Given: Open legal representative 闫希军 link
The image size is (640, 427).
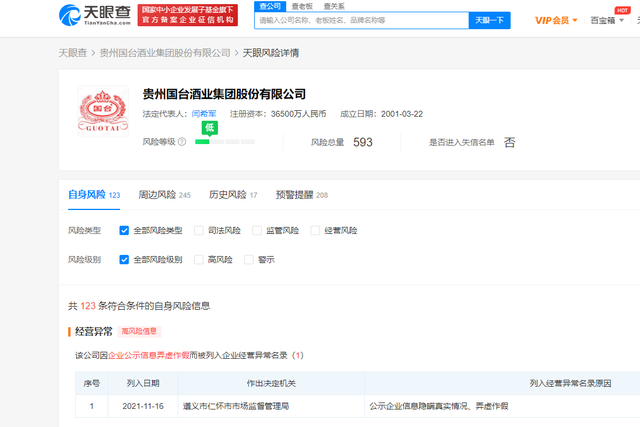Looking at the screenshot, I should pos(205,114).
